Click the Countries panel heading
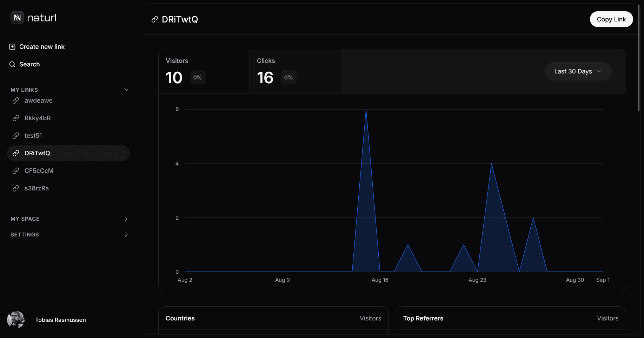This screenshot has height=338, width=644. (x=180, y=318)
